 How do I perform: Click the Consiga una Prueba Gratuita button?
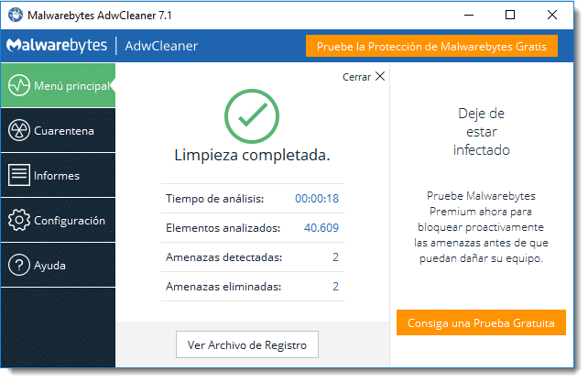tap(481, 323)
